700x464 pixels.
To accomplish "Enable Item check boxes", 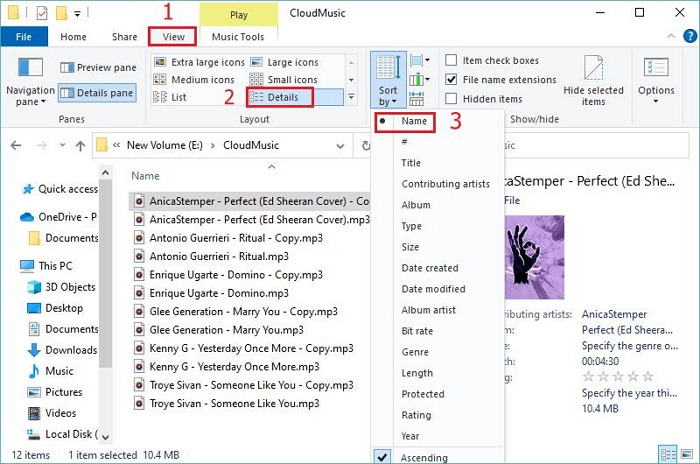I will tap(451, 60).
